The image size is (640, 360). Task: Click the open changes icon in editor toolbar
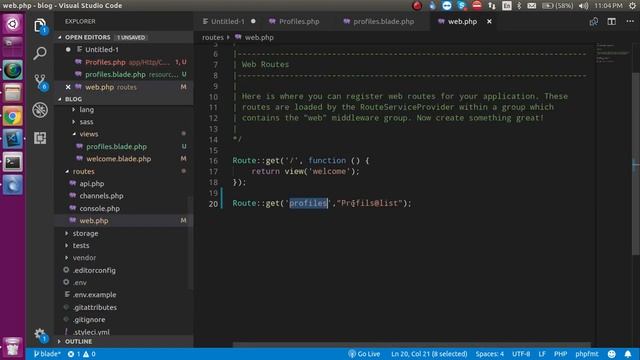(x=594, y=22)
